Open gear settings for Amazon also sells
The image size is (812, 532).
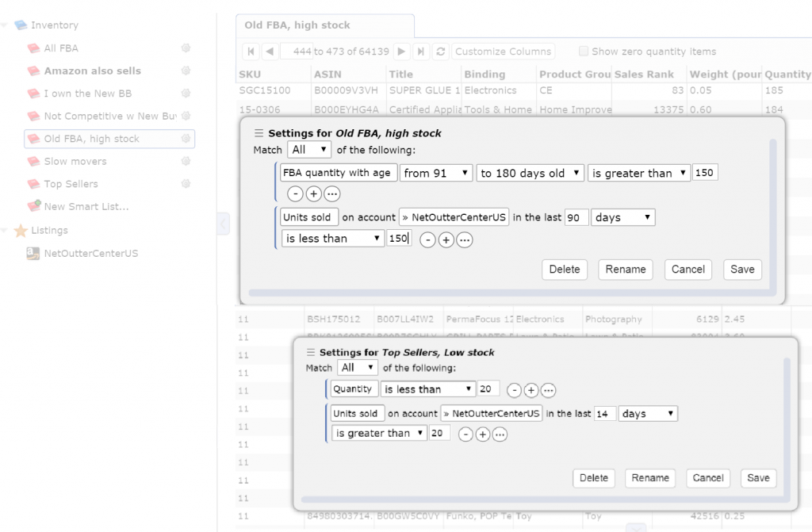point(186,71)
